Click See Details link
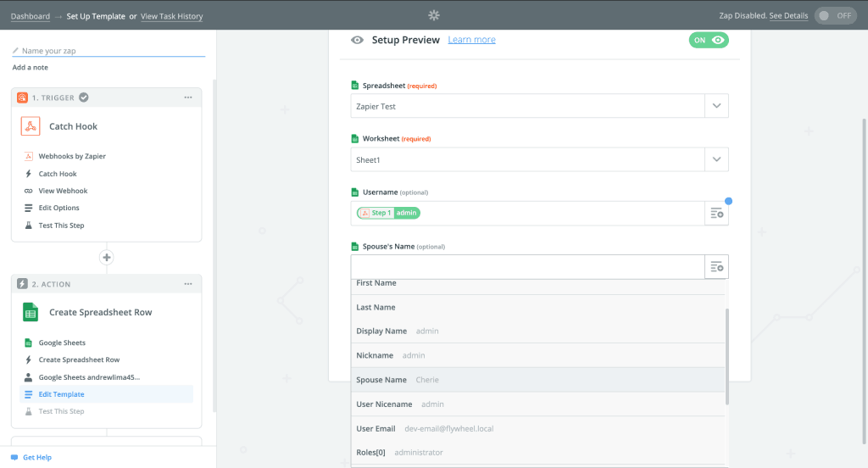868x468 pixels. [788, 15]
